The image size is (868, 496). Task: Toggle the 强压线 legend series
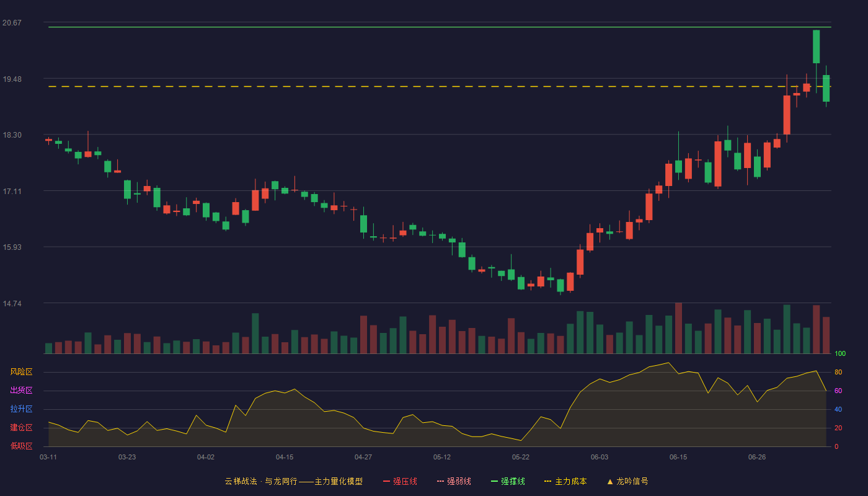[x=400, y=481]
